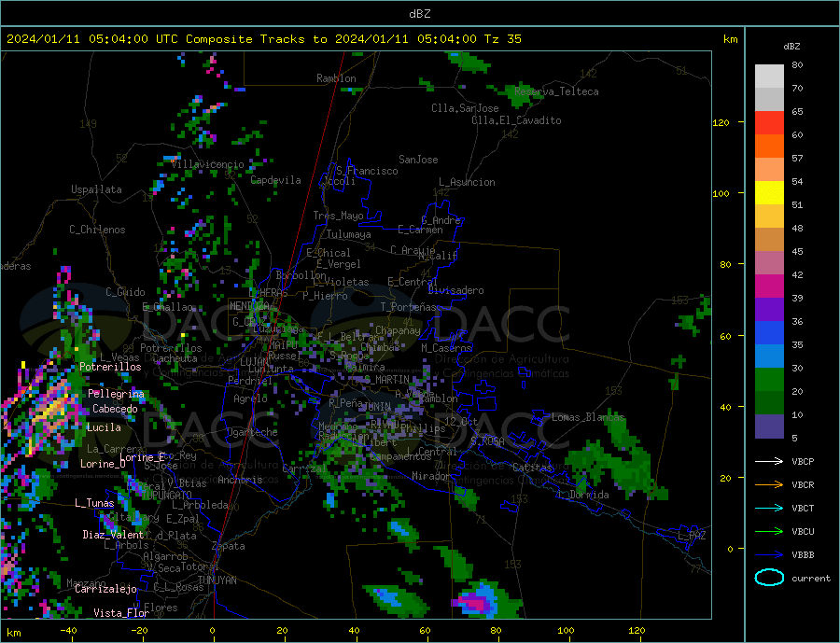
Task: Click the 'Tz 35' text in the header
Action: pos(502,38)
